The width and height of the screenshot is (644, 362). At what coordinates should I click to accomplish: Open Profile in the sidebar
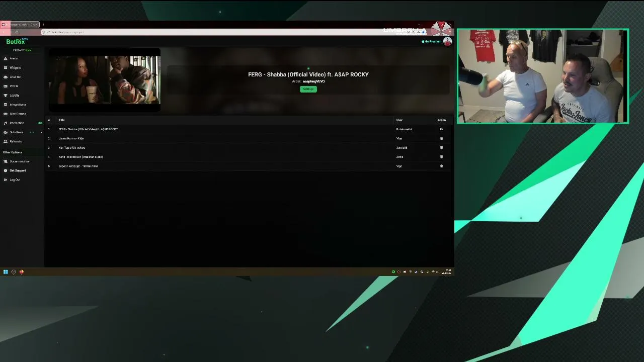click(x=14, y=86)
